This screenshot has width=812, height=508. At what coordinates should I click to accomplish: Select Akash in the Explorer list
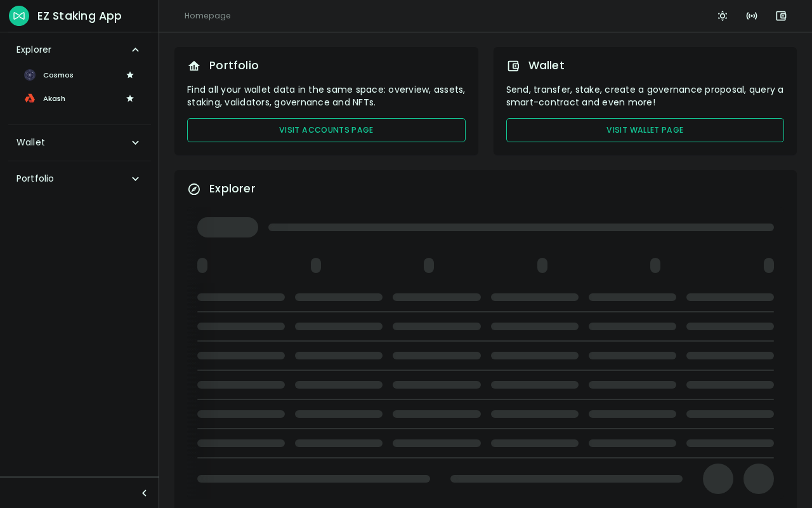point(54,98)
